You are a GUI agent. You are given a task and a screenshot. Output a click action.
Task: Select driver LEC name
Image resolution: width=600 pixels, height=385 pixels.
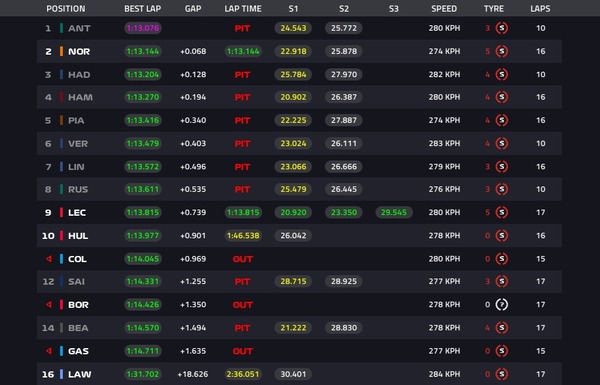coord(77,212)
